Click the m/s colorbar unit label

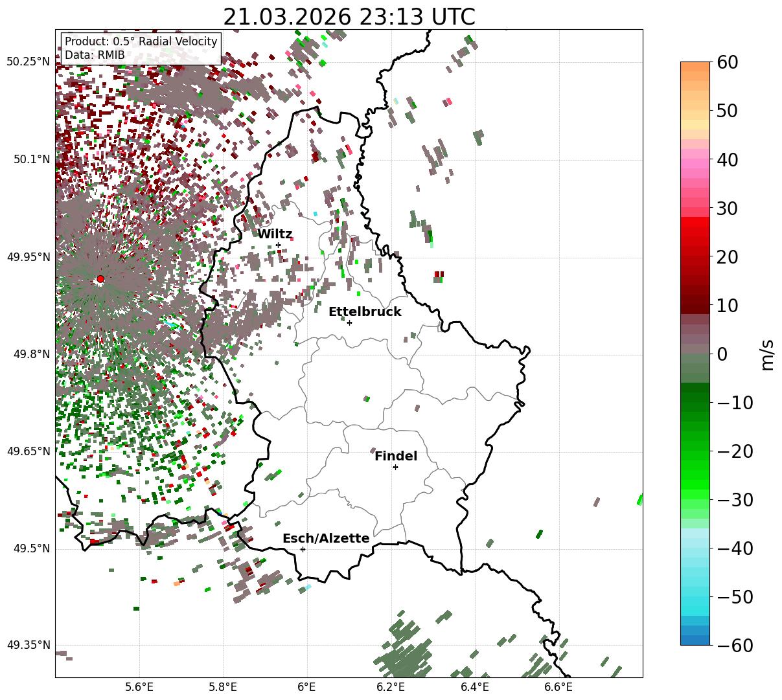click(x=767, y=354)
